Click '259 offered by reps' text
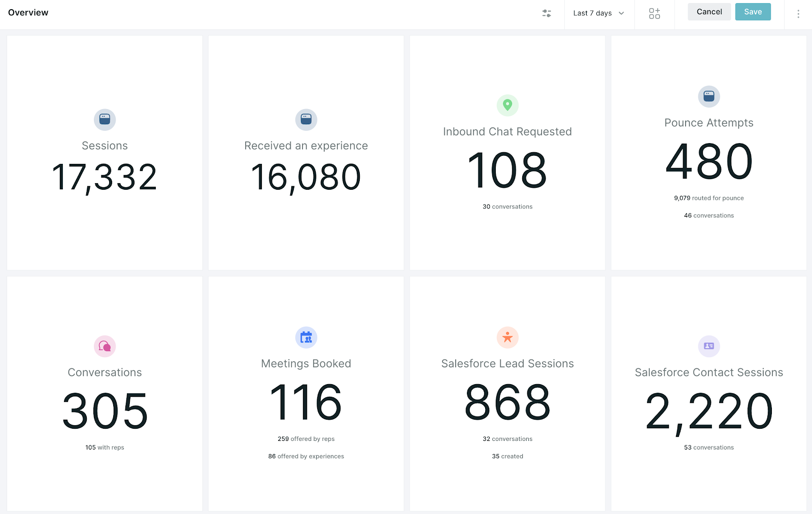 coord(306,439)
